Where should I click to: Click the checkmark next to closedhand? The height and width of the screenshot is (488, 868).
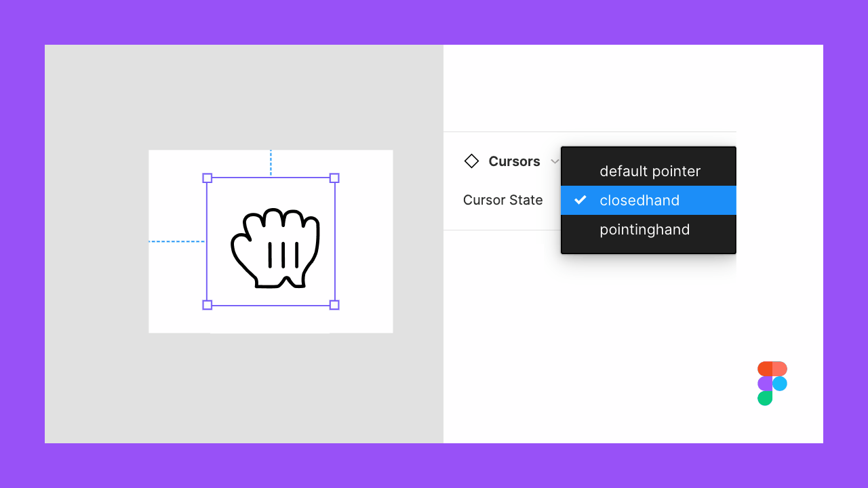[x=580, y=200]
